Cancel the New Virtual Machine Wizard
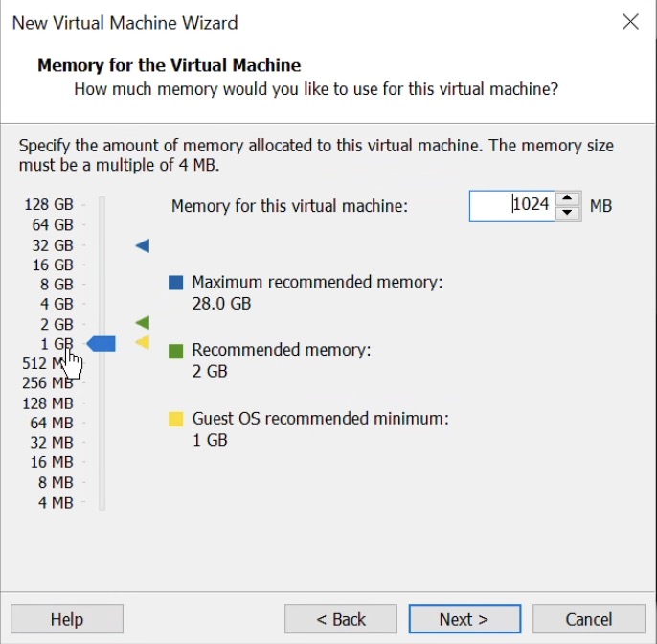Image resolution: width=657 pixels, height=644 pixels. (x=589, y=619)
